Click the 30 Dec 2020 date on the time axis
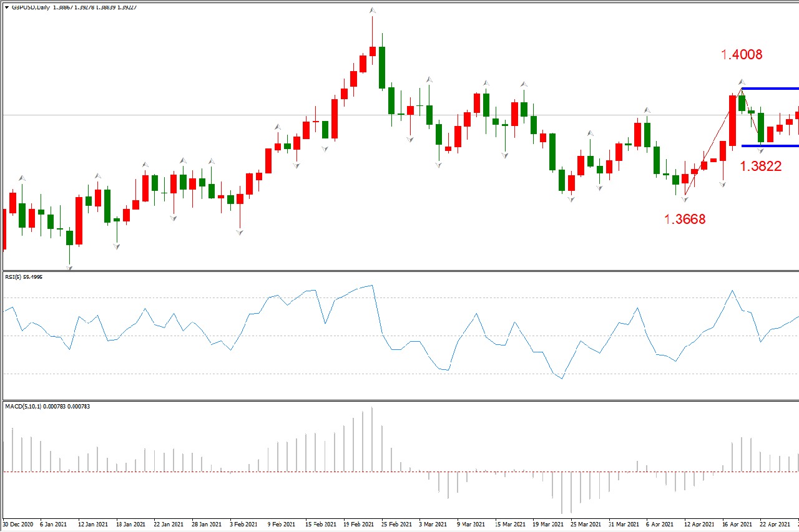The width and height of the screenshot is (799, 532). [x=19, y=525]
